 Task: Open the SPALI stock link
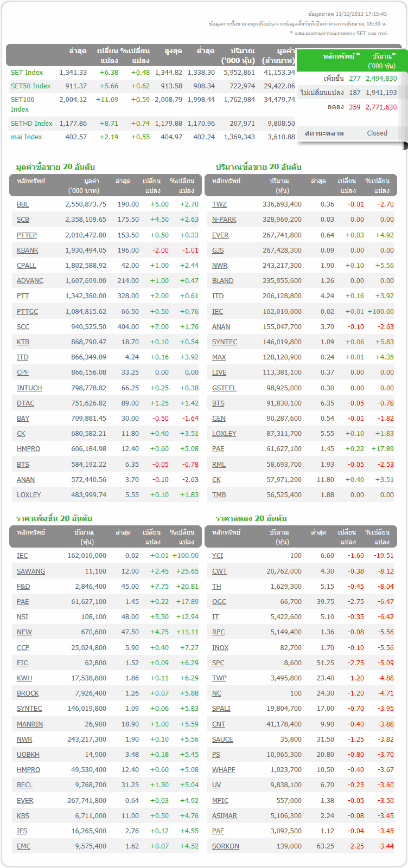221,708
